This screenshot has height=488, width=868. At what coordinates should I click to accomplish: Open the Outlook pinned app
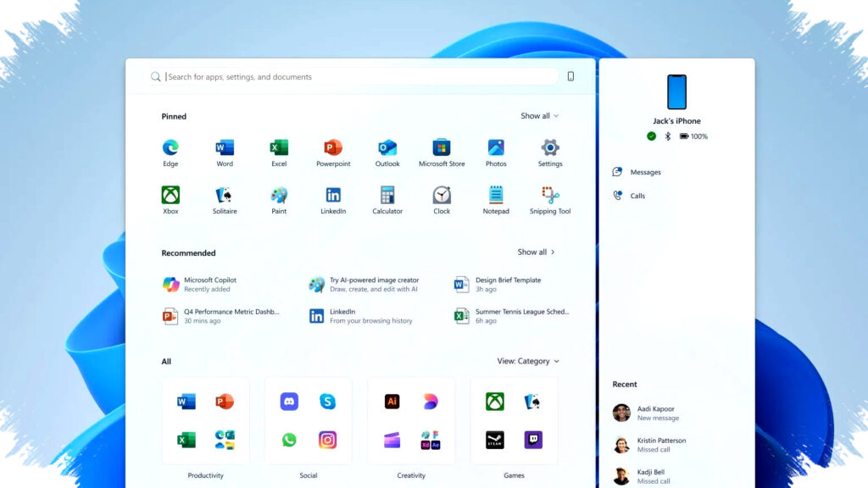(387, 152)
